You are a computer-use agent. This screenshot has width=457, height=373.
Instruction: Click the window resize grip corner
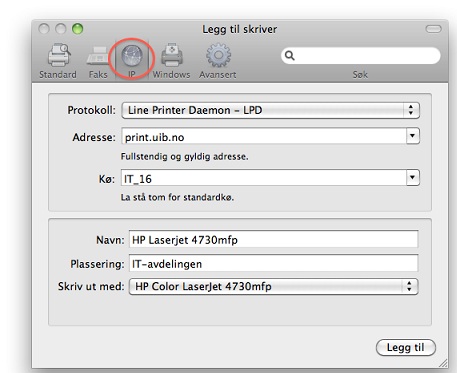(x=443, y=363)
